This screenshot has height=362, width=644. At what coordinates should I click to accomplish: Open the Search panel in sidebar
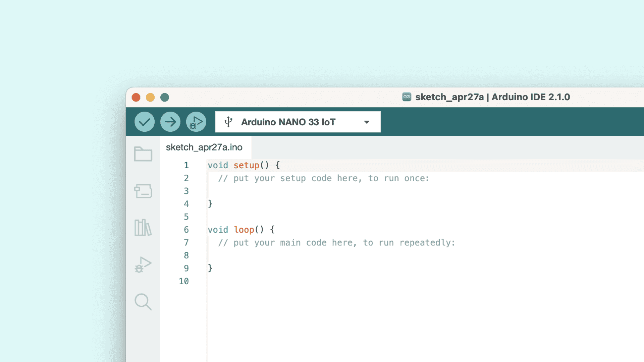pyautogui.click(x=143, y=302)
